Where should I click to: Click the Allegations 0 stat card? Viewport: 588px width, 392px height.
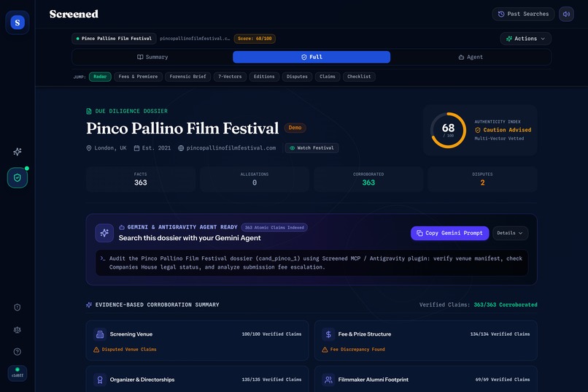pyautogui.click(x=255, y=180)
